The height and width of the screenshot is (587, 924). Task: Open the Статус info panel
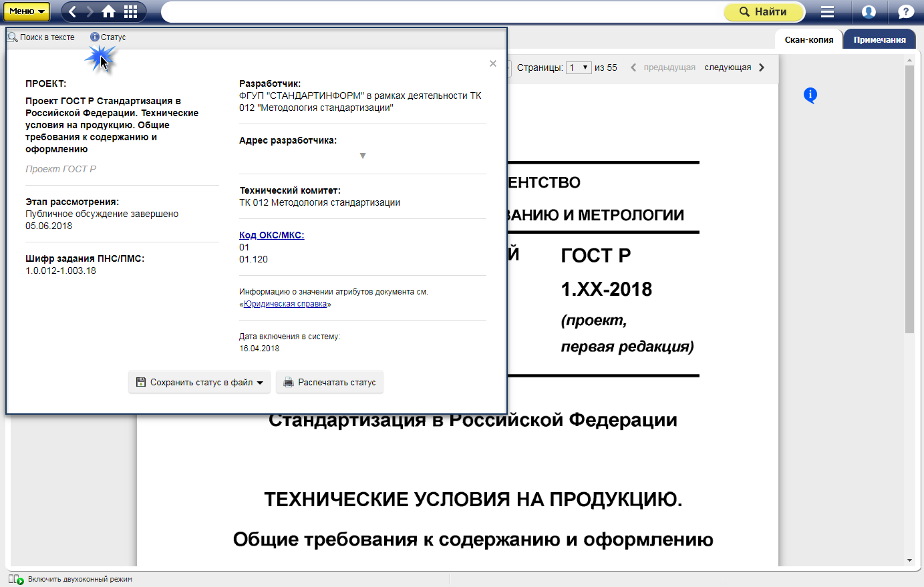pyautogui.click(x=108, y=37)
